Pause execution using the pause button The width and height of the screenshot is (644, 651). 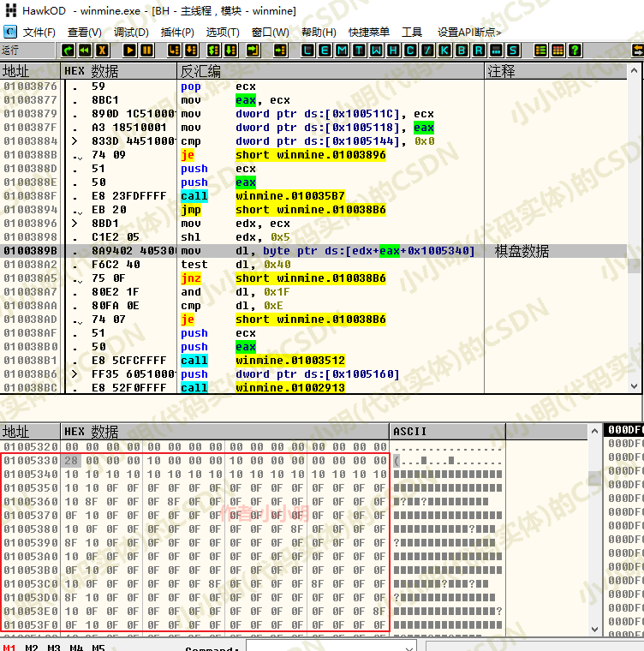[x=146, y=51]
